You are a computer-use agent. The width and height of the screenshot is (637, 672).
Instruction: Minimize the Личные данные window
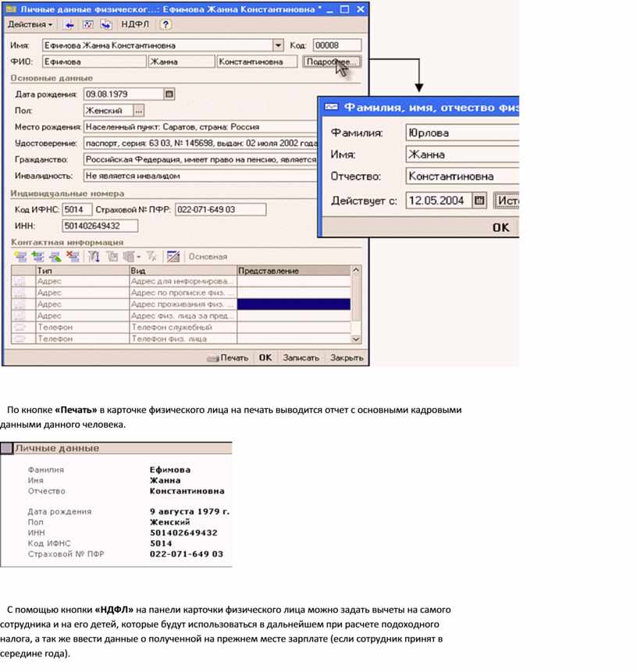pyautogui.click(x=329, y=9)
